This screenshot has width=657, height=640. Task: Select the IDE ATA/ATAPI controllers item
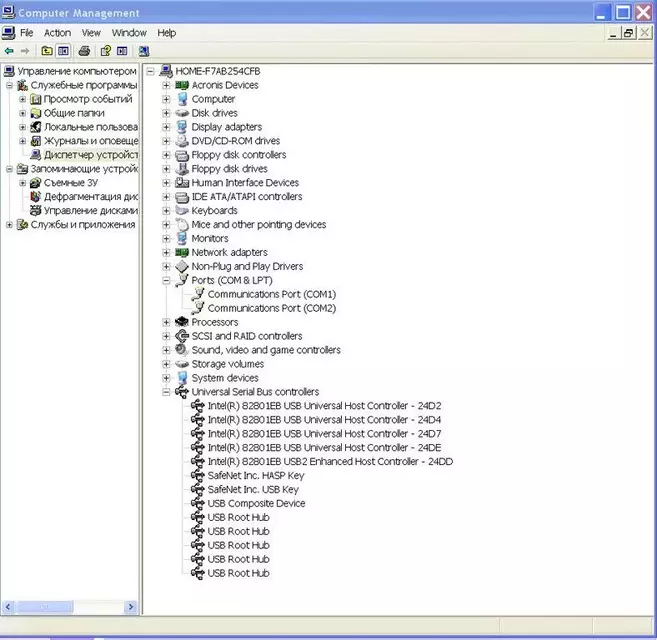tap(247, 197)
